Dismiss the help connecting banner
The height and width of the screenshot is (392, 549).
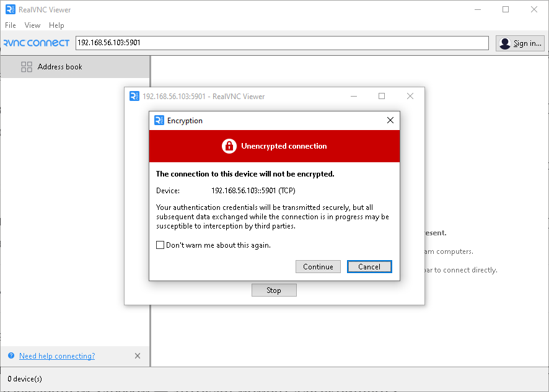[138, 356]
